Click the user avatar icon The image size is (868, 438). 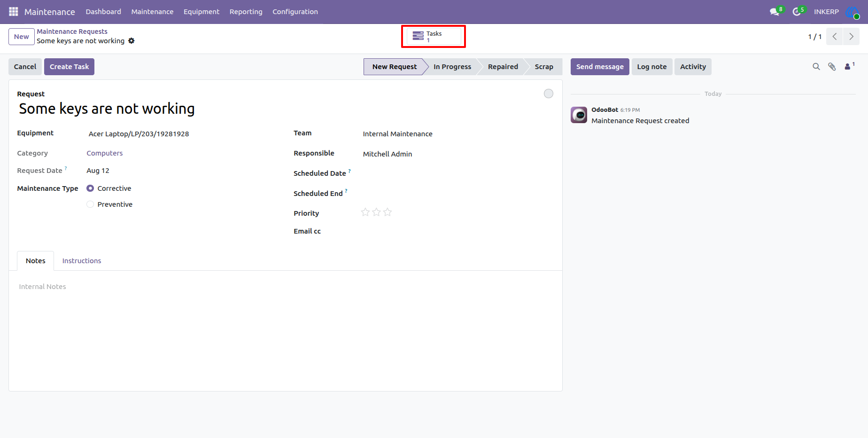point(852,12)
